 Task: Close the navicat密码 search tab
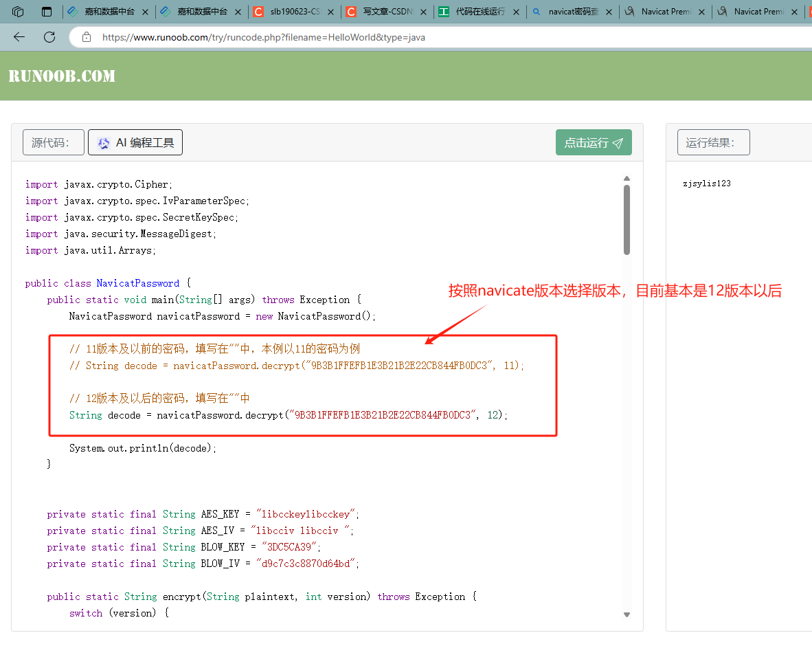click(609, 12)
